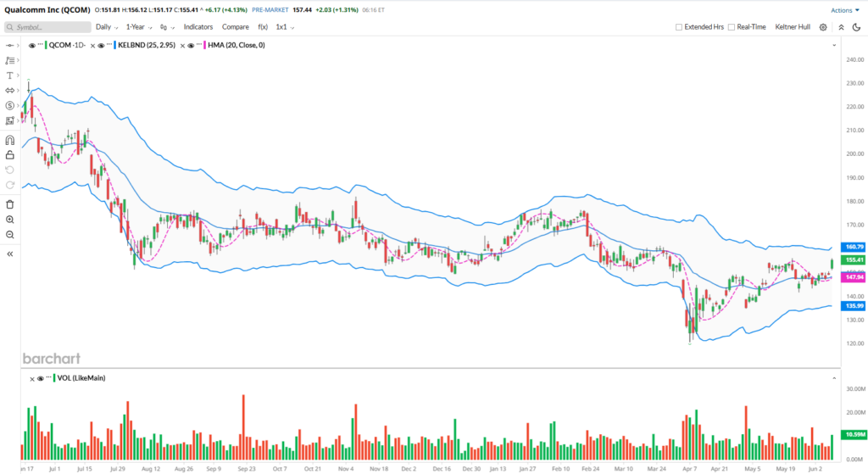This screenshot has width=868, height=474.
Task: Tick the Real-Time checkbox
Action: coord(732,27)
